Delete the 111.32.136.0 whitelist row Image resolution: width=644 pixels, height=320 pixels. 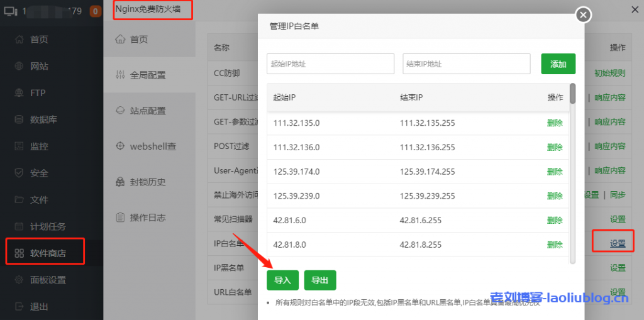pos(555,147)
